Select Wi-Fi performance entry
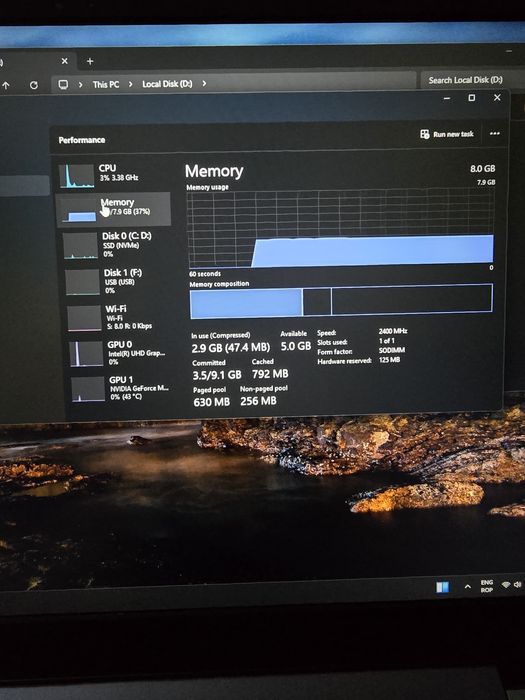This screenshot has height=700, width=525. point(117,317)
